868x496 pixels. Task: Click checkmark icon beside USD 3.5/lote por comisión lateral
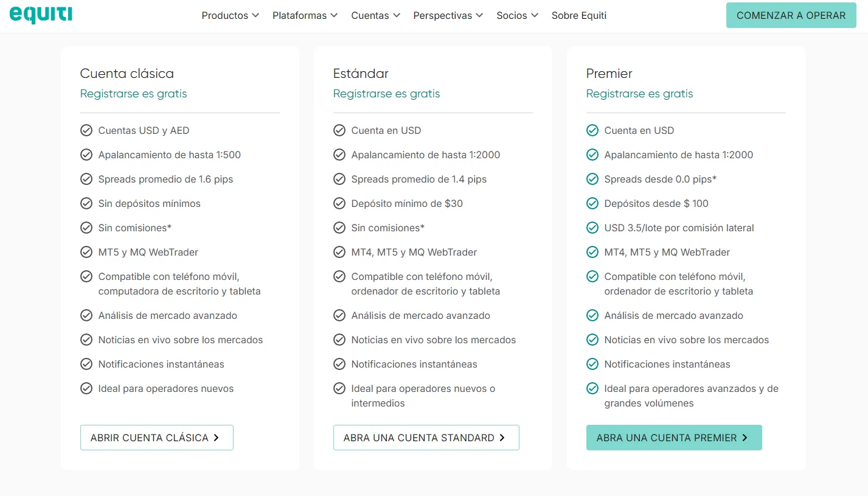[592, 228]
